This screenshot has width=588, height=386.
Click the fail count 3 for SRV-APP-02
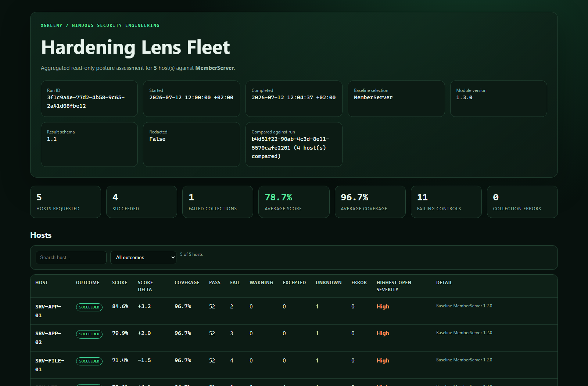pyautogui.click(x=232, y=333)
